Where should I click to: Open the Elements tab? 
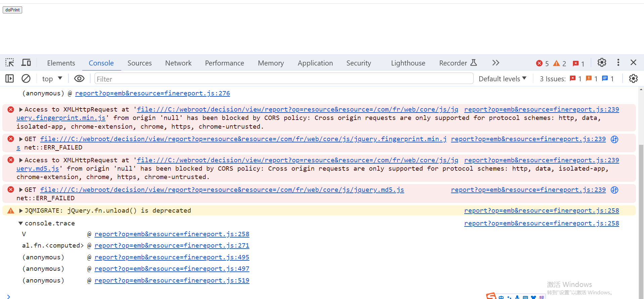pos(61,63)
